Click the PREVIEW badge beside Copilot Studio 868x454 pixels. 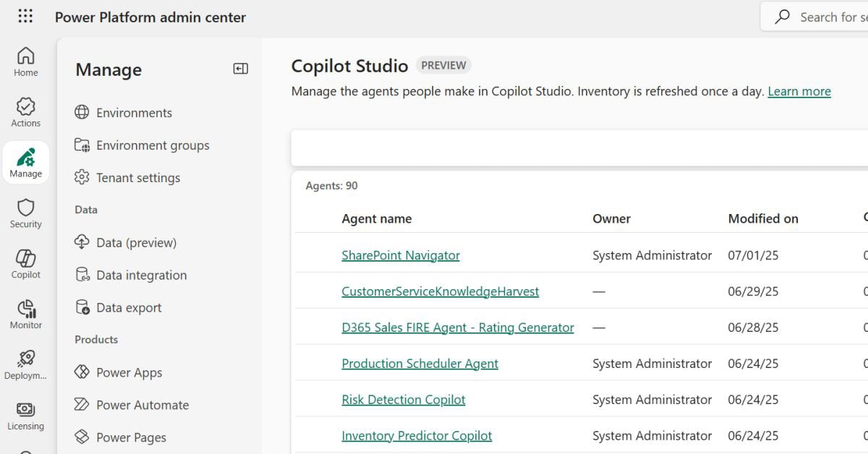(443, 65)
